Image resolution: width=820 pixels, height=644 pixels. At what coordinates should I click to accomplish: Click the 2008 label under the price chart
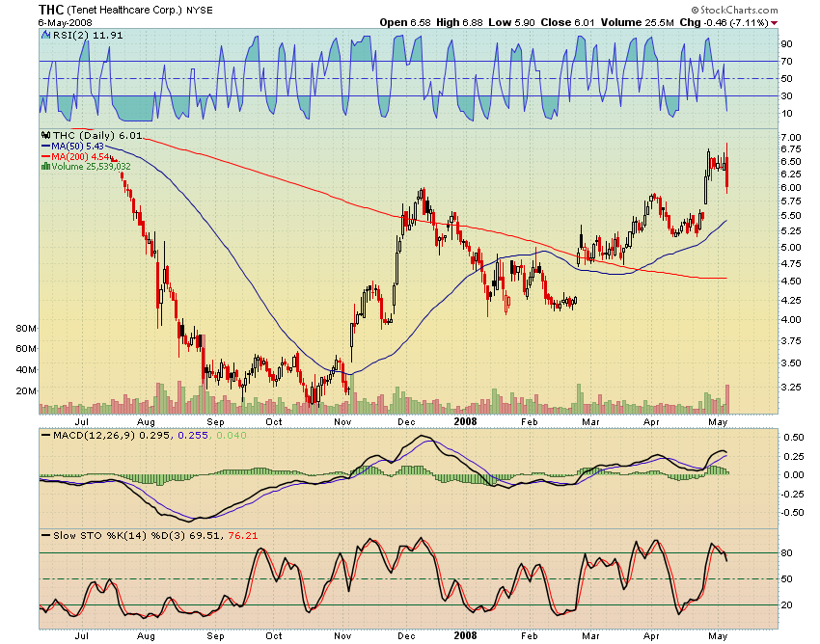coord(465,421)
